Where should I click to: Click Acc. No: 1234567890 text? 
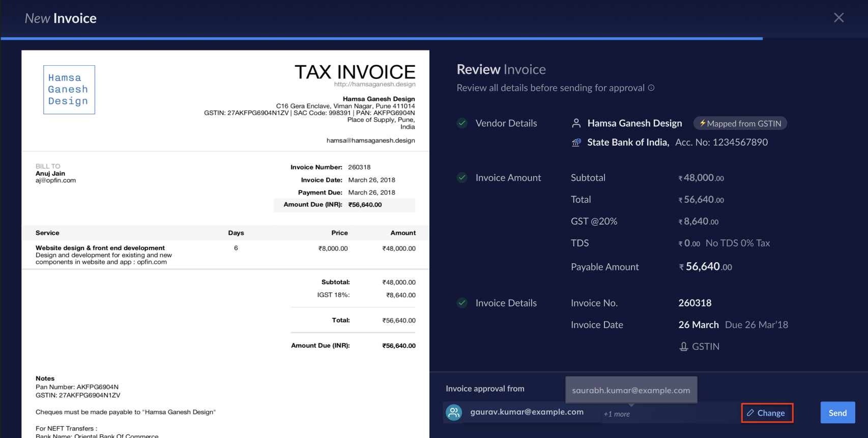click(x=721, y=142)
